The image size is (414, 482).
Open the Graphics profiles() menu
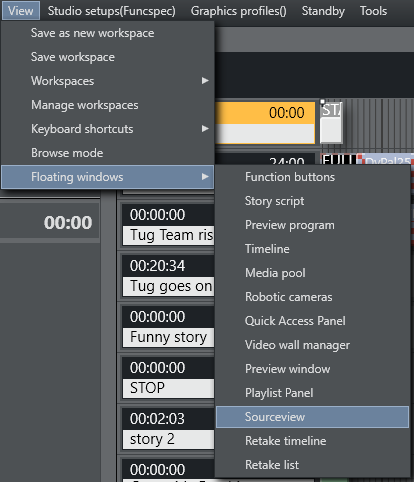(238, 11)
